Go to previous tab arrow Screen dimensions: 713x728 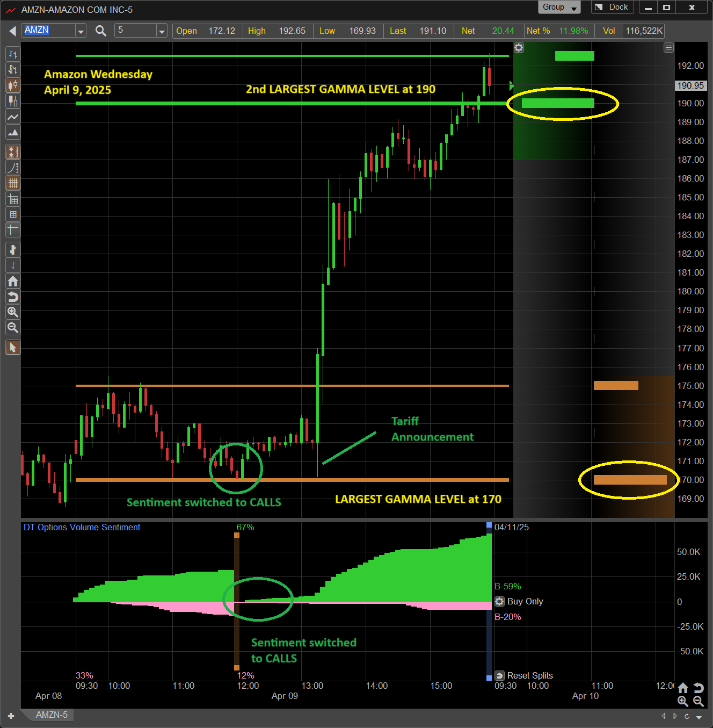click(664, 716)
